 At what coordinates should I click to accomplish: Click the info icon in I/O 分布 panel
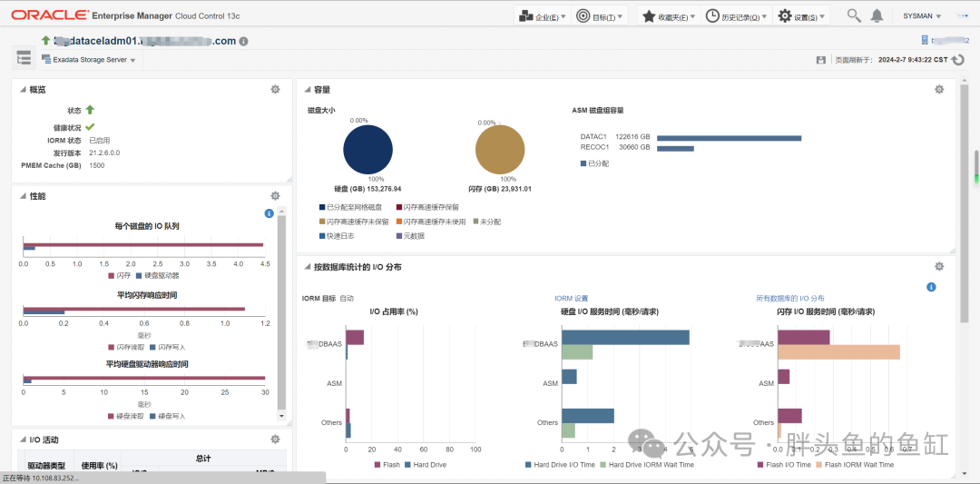pos(931,287)
